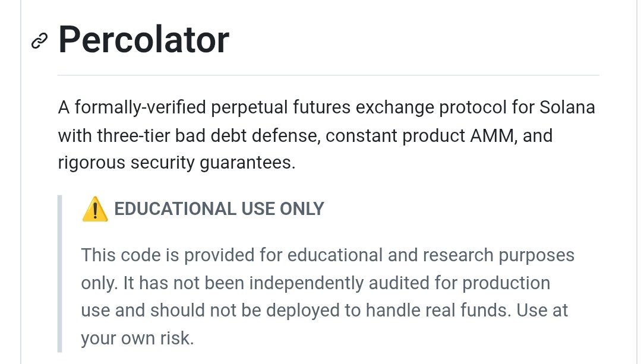Click the phrase 'rigorous security guarantees'

coord(176,163)
